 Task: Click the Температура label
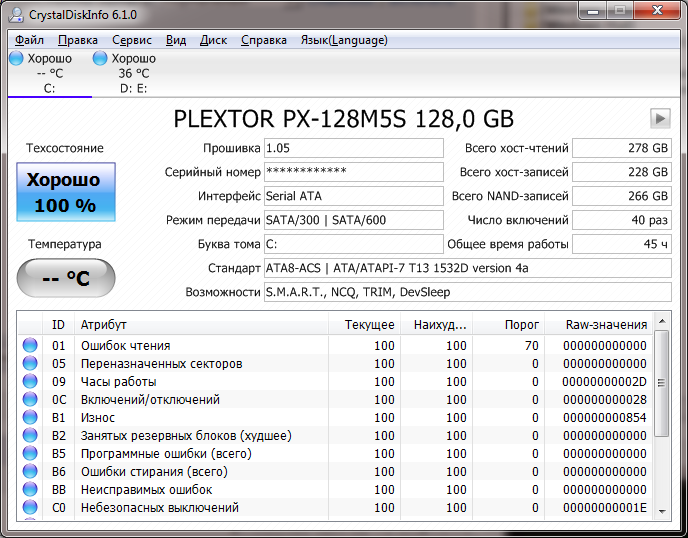tap(65, 244)
